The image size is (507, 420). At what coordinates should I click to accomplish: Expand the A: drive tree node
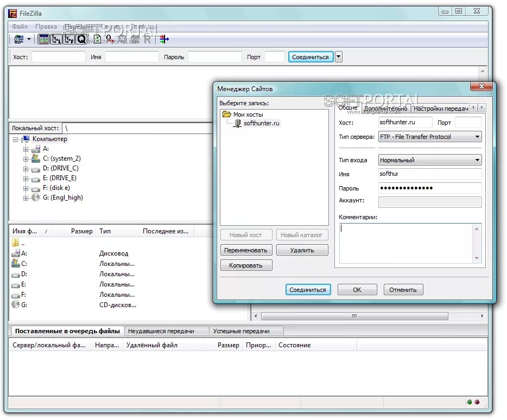26,149
